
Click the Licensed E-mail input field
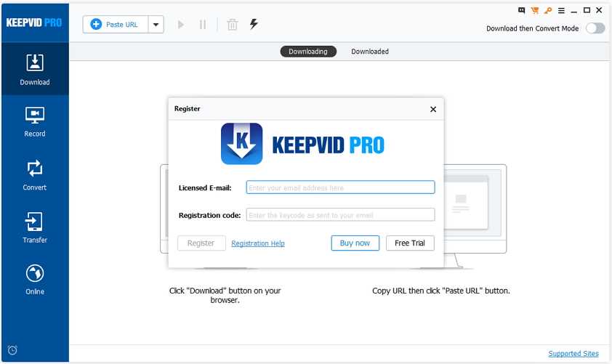pyautogui.click(x=340, y=187)
